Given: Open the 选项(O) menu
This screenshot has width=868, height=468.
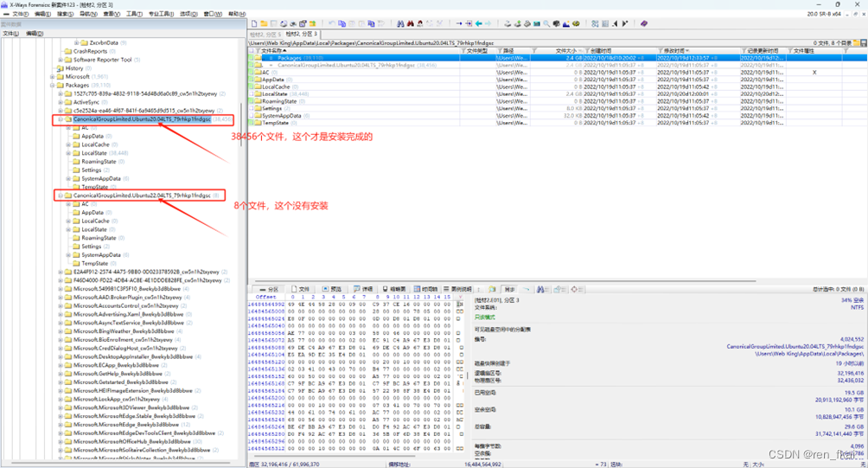Looking at the screenshot, I should (188, 14).
